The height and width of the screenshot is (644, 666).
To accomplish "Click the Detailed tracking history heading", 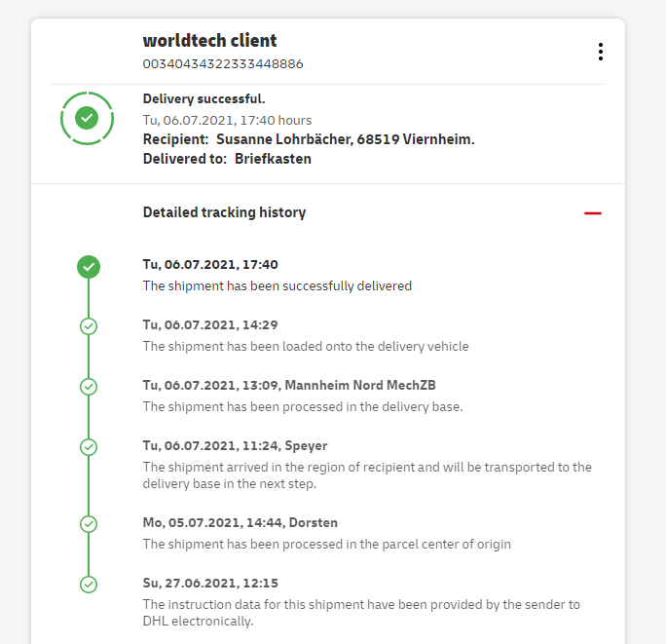I will click(x=224, y=212).
